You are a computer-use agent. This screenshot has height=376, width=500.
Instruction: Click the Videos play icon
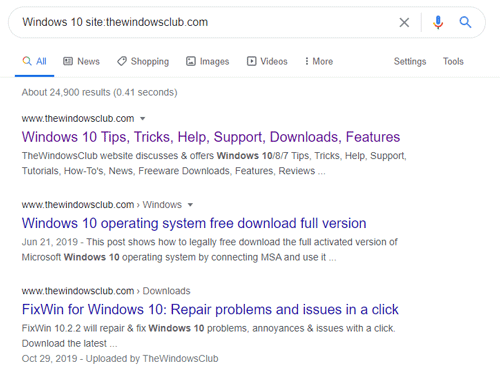pyautogui.click(x=251, y=61)
